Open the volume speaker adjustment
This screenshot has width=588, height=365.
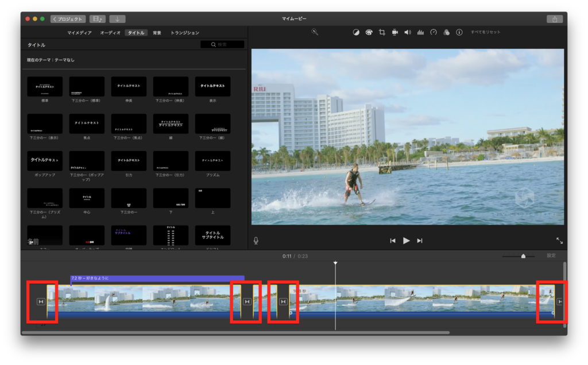coord(408,32)
